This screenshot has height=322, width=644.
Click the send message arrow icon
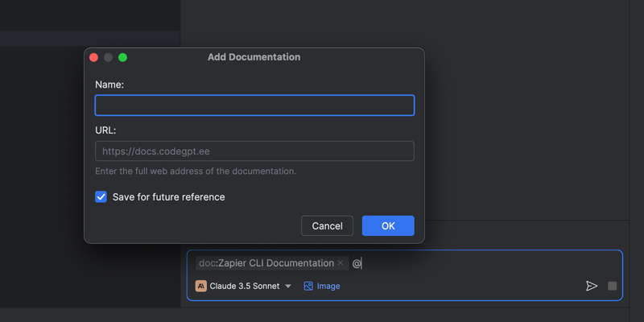click(592, 286)
